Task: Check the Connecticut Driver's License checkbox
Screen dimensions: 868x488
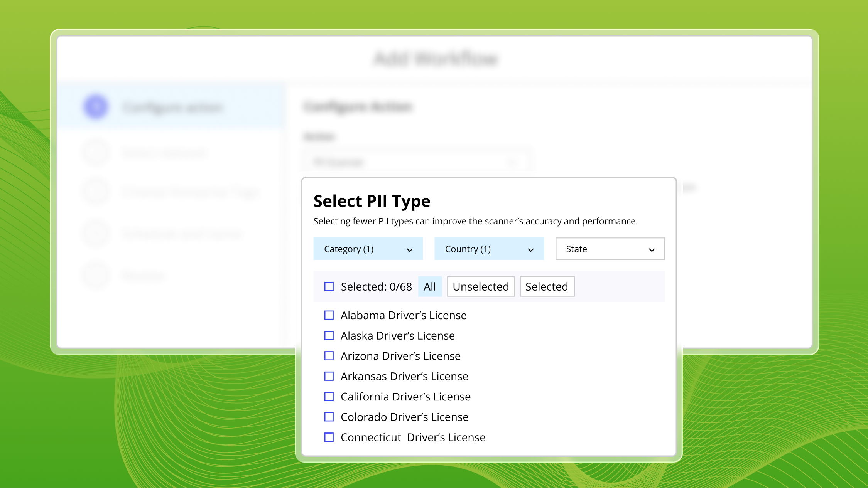Action: tap(329, 438)
